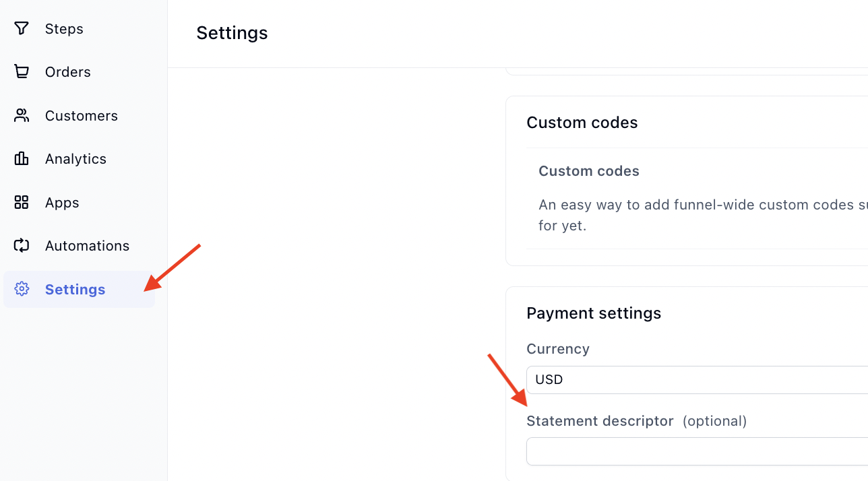Switch to the Analytics sidebar label
Image resolution: width=868 pixels, height=481 pixels.
point(75,159)
